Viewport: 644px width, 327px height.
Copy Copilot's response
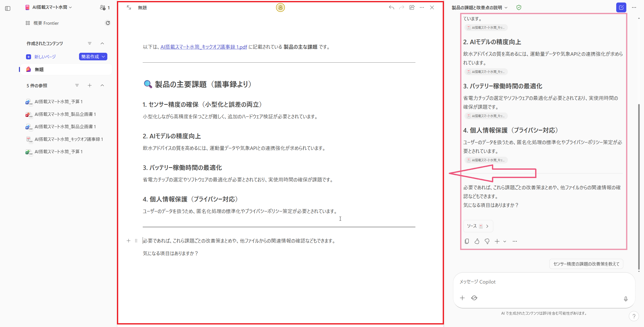(x=466, y=241)
